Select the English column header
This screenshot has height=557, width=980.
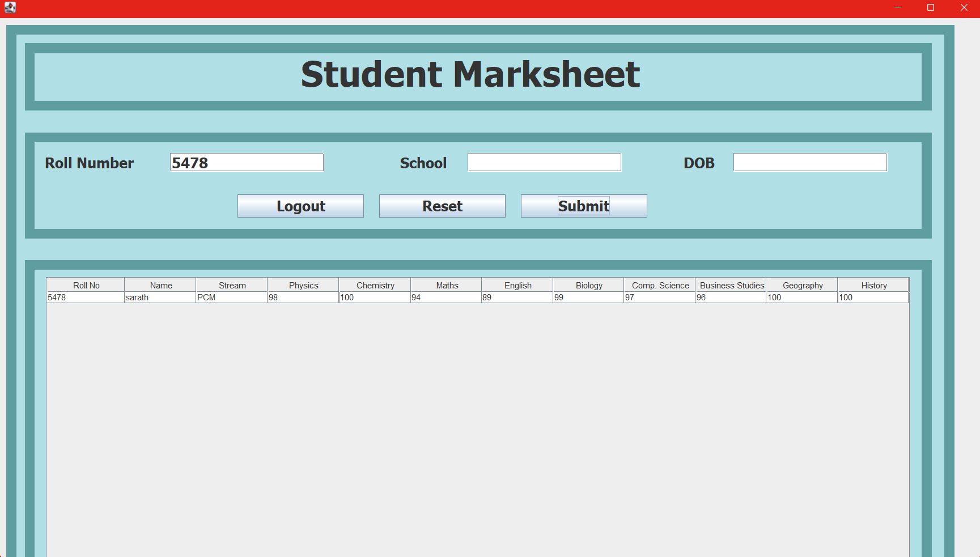pyautogui.click(x=517, y=285)
